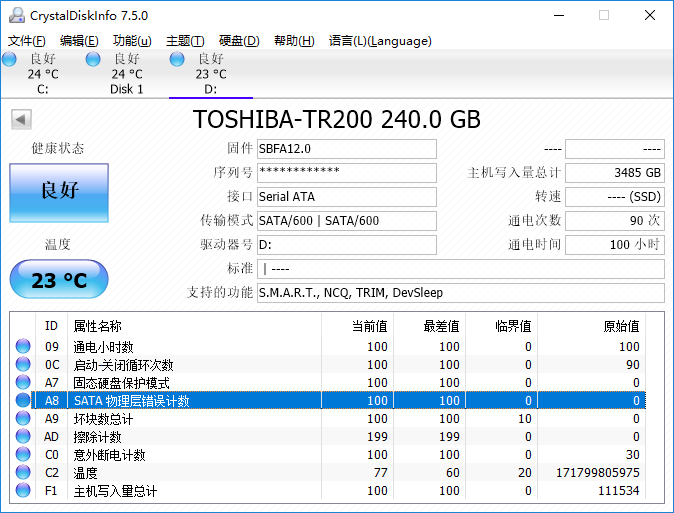Viewport: 674px width, 513px height.
Task: Click raw value 111534
Action: [619, 490]
